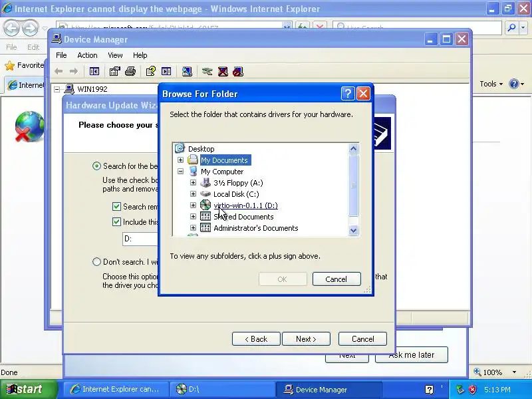532x399 pixels.
Task: Expand the Shared Documents node
Action: 193,217
